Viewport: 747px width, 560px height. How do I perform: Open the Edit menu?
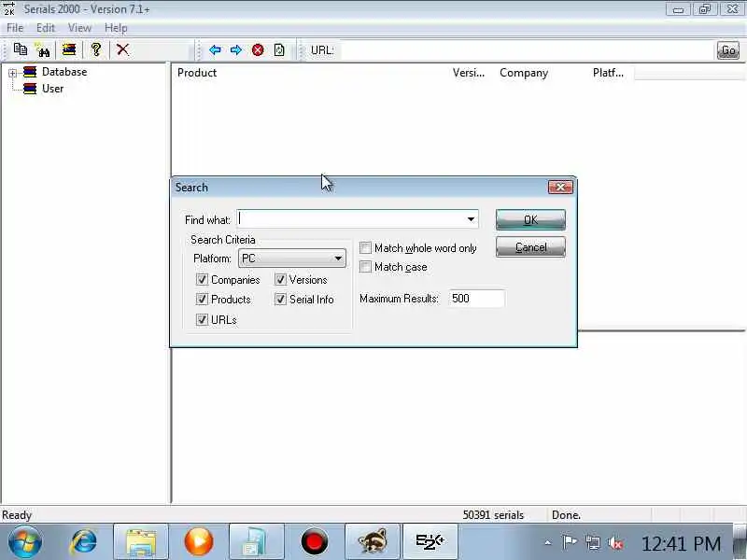click(x=46, y=28)
